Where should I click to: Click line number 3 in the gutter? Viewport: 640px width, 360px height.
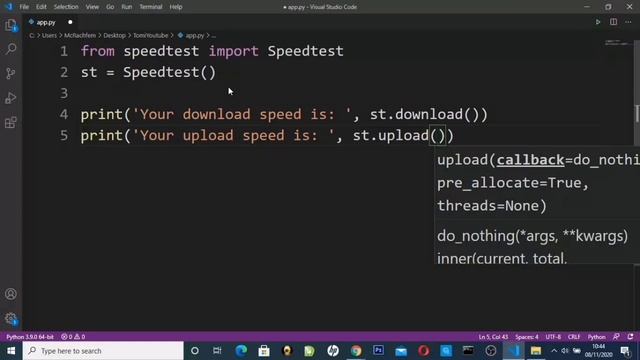(x=64, y=93)
